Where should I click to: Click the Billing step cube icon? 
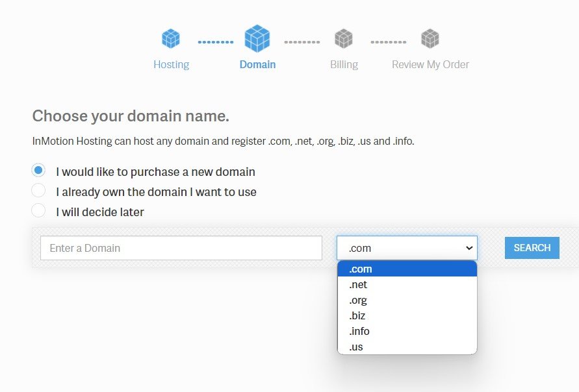[344, 38]
